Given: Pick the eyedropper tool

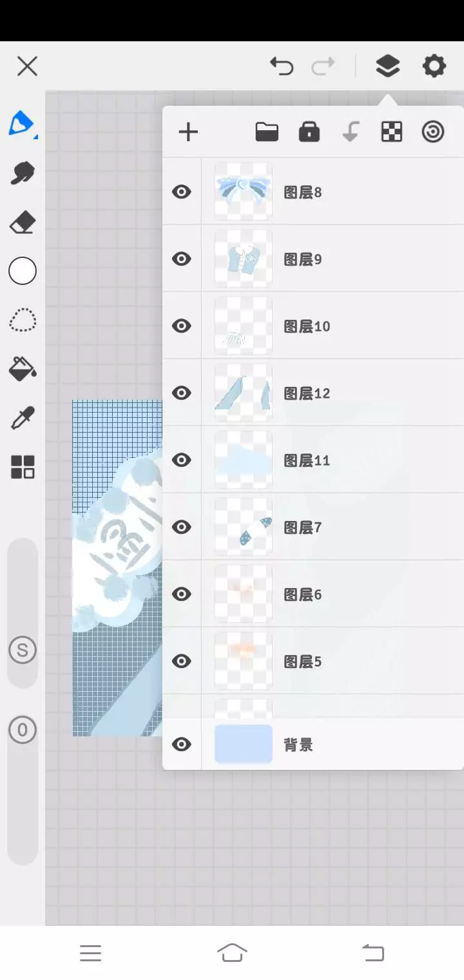Looking at the screenshot, I should click(23, 418).
